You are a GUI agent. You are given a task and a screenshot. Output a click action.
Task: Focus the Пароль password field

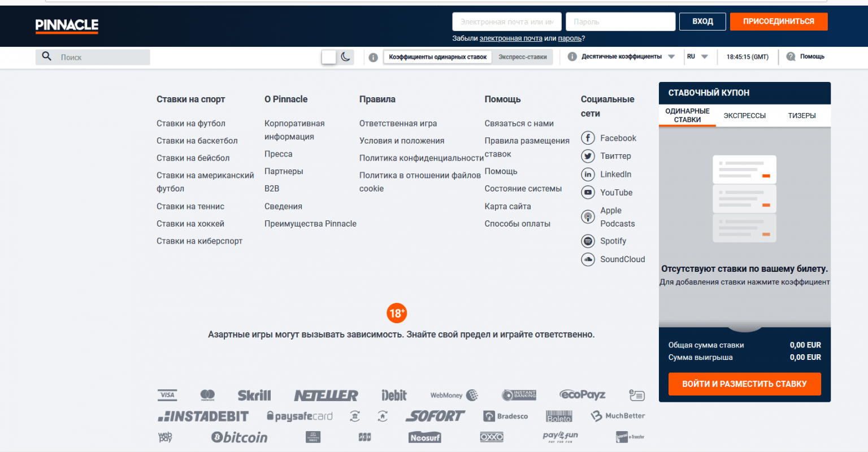(x=620, y=21)
